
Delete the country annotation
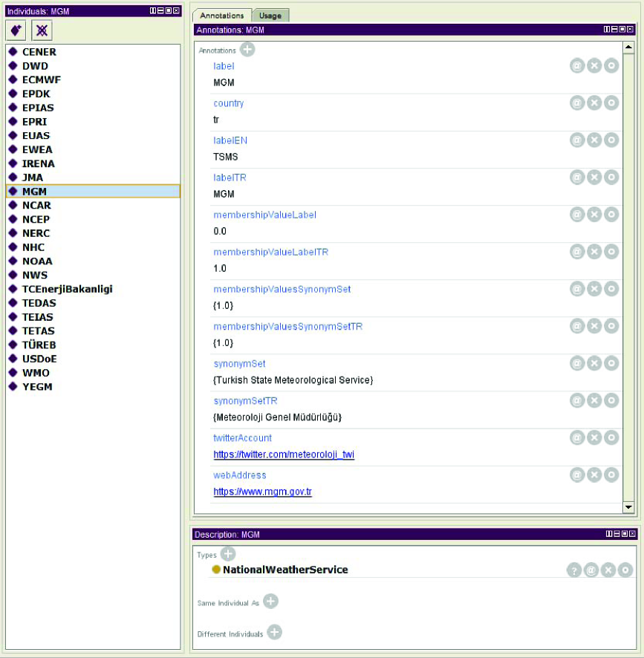[x=594, y=103]
